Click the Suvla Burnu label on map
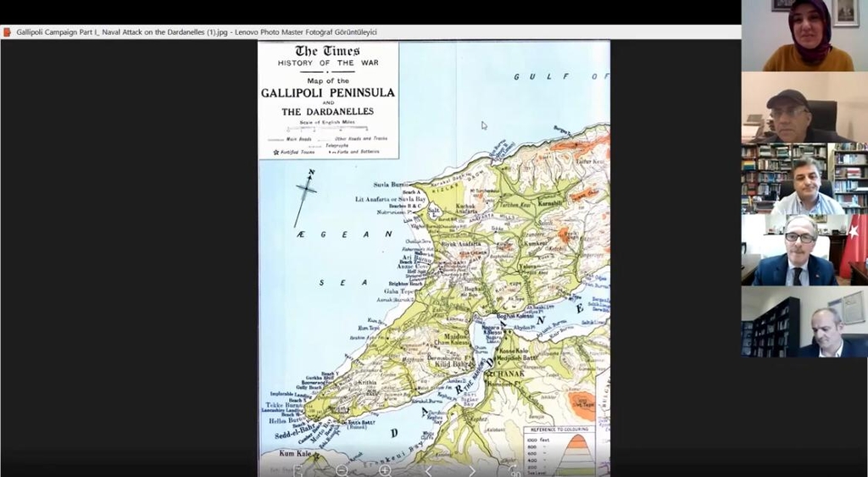This screenshot has height=477, width=868. point(391,184)
